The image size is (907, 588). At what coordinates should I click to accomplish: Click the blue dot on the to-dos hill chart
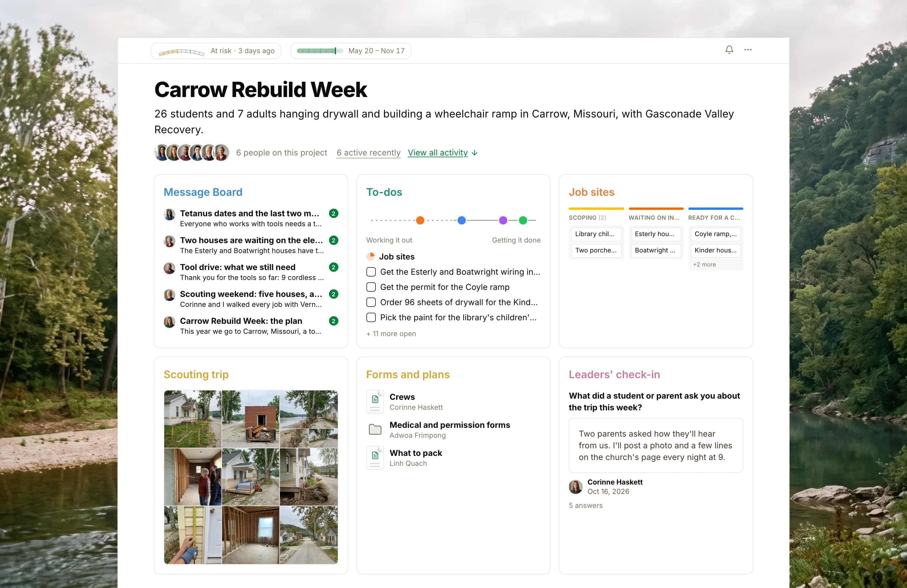click(461, 220)
